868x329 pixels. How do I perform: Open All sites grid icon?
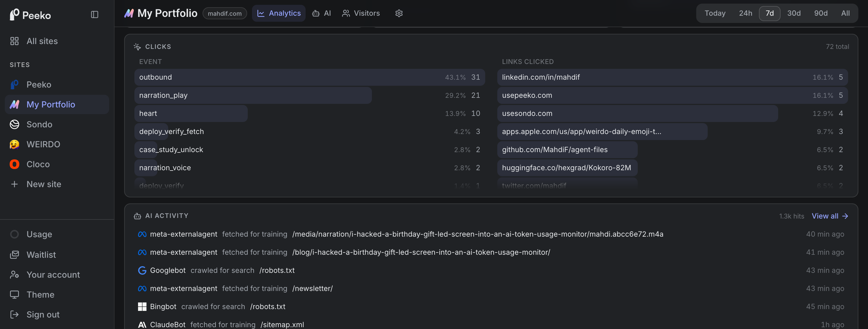click(x=14, y=41)
